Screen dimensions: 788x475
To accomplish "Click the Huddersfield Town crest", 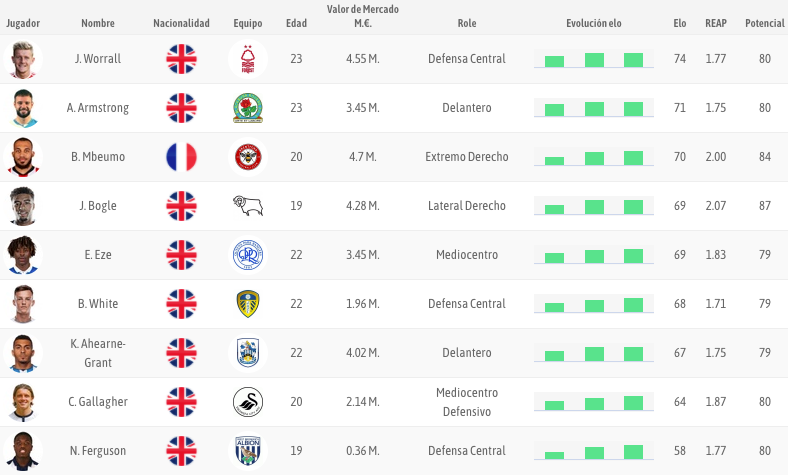I will coord(248,353).
